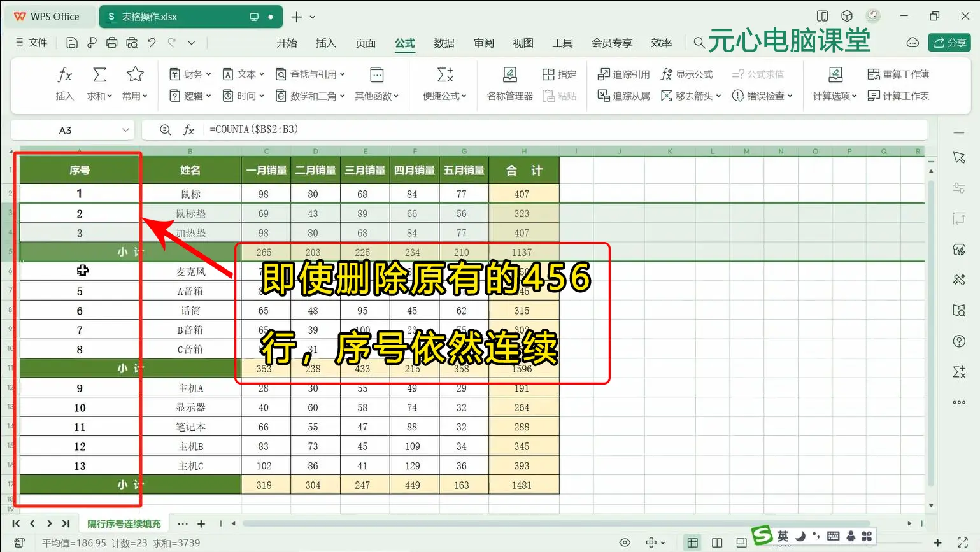Expand the Text (文本) functions dropdown
The width and height of the screenshot is (980, 552).
(x=243, y=74)
